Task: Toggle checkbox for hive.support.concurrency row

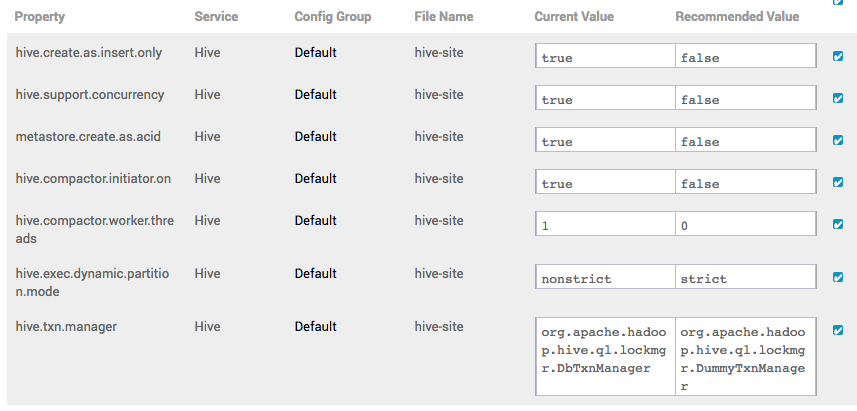Action: click(x=838, y=99)
